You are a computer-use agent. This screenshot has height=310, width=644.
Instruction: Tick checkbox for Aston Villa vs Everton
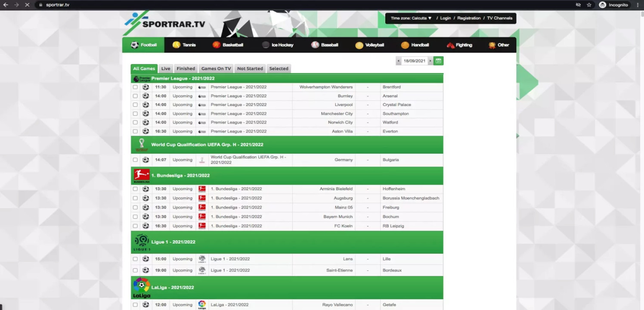tap(135, 131)
